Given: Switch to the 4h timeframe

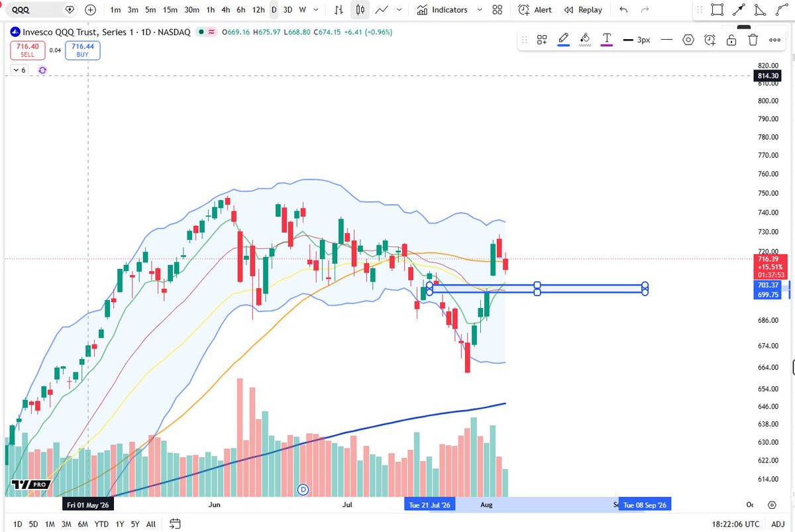Looking at the screenshot, I should click(226, 10).
